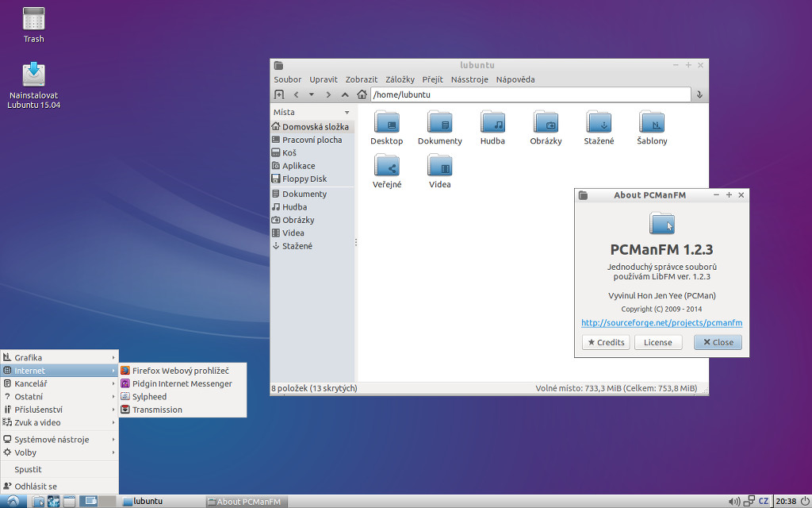Open the Trash icon on the desktop

pyautogui.click(x=33, y=25)
